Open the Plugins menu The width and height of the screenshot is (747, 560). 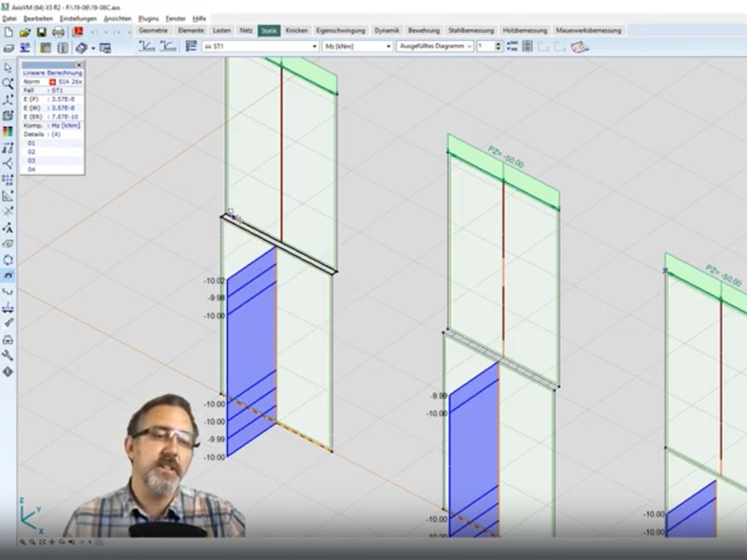coord(148,18)
